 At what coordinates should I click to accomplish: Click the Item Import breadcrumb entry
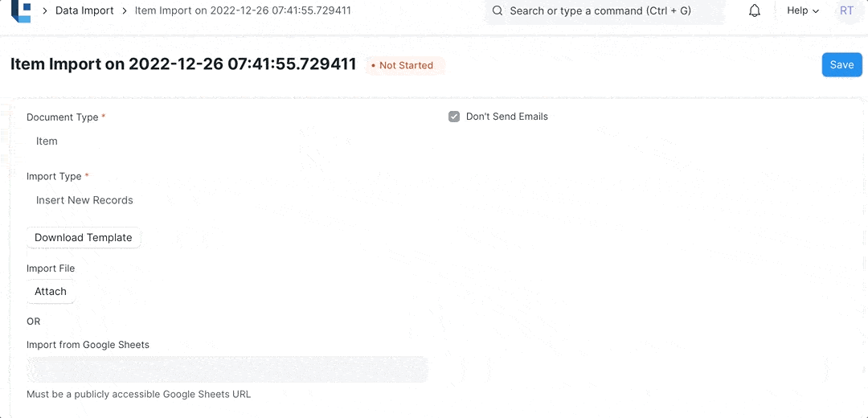pos(243,11)
